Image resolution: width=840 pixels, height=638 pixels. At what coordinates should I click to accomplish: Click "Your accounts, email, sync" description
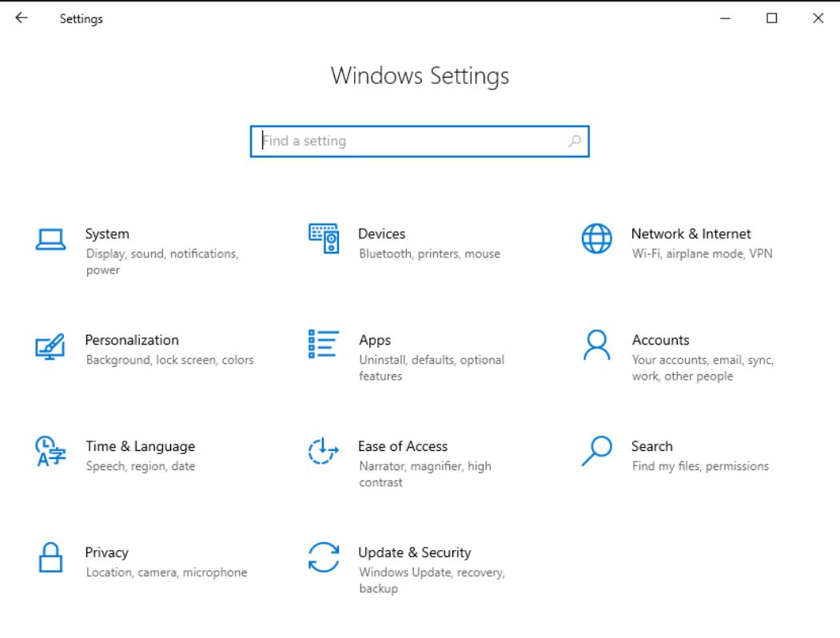tap(703, 368)
